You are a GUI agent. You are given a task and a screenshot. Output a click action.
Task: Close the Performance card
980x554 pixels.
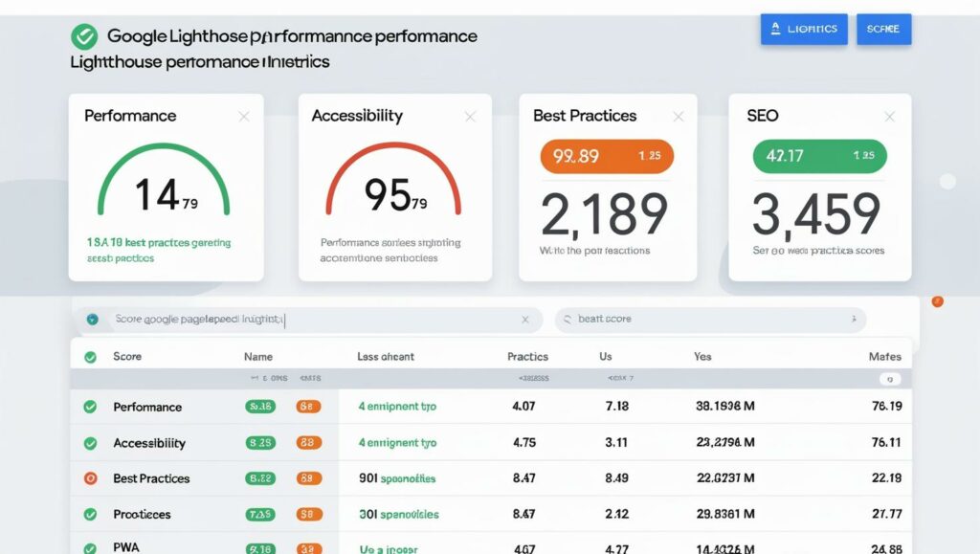[x=244, y=116]
